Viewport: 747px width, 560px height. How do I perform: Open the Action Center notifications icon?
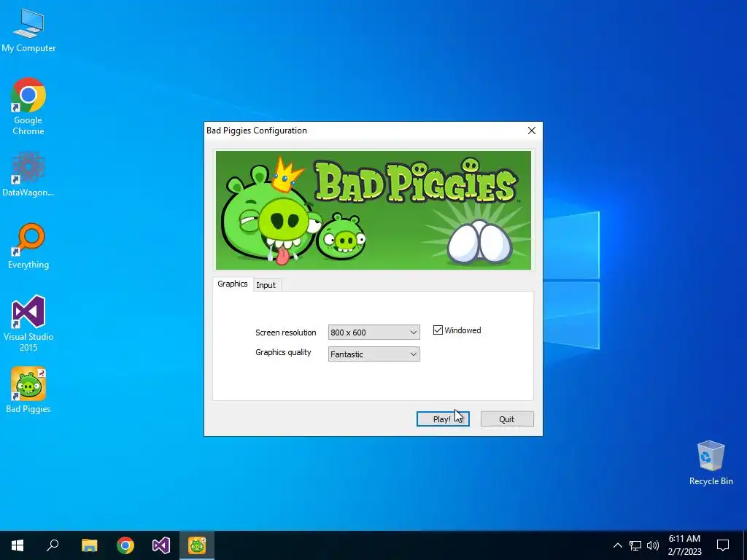coord(723,545)
